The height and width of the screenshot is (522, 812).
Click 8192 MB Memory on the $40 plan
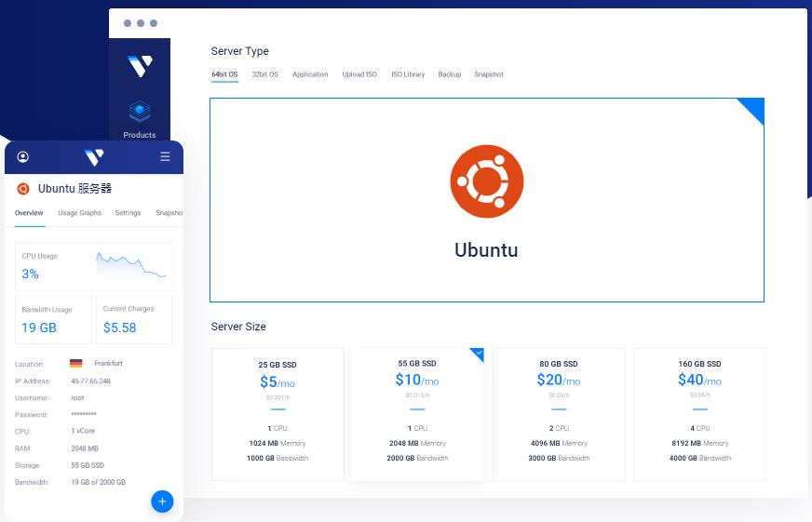pyautogui.click(x=699, y=443)
